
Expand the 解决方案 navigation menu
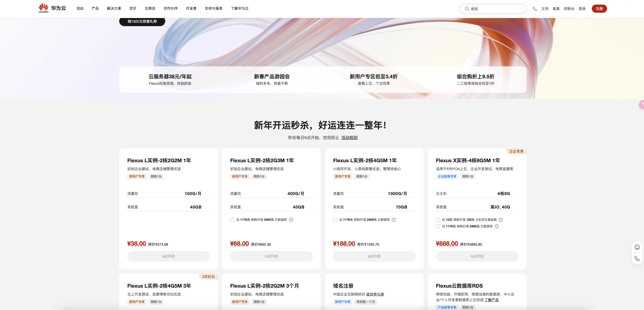coord(114,8)
